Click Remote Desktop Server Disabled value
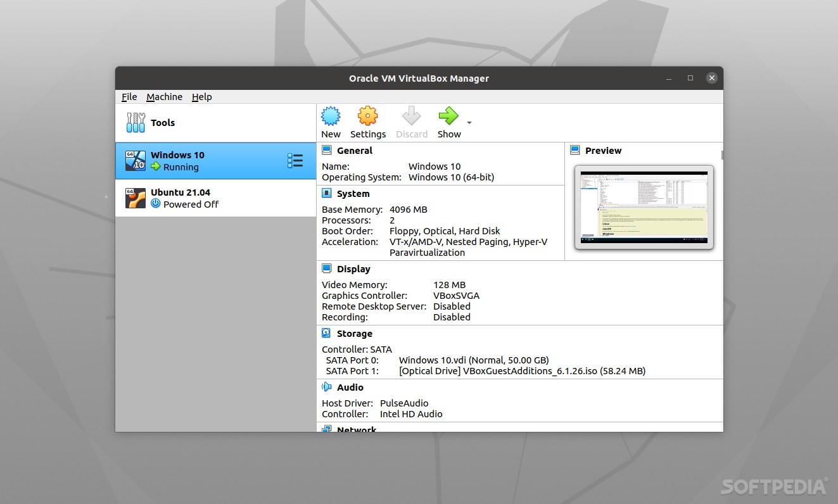The image size is (838, 504). pyautogui.click(x=452, y=306)
